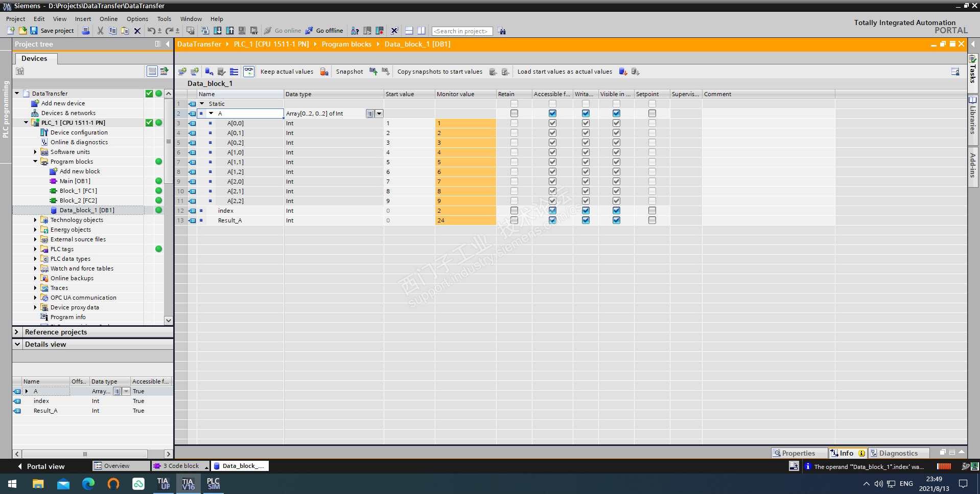Click the Undo arrow icon
980x494 pixels.
(x=151, y=31)
